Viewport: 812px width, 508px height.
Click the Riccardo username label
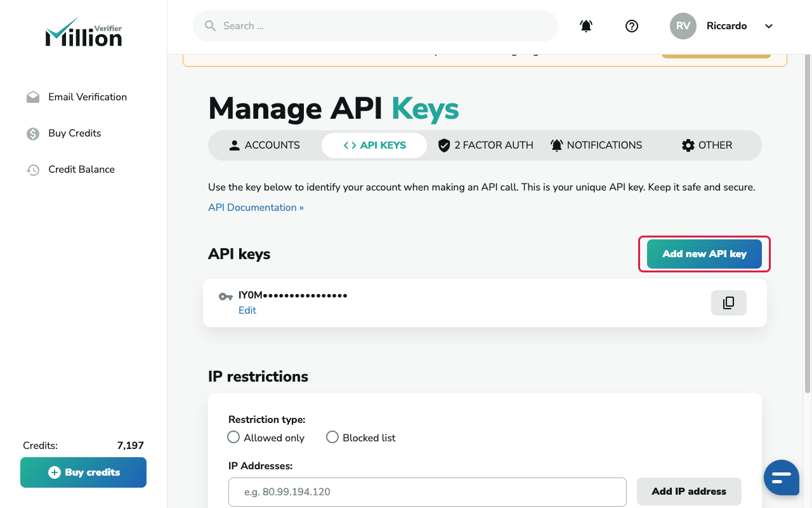(x=727, y=26)
